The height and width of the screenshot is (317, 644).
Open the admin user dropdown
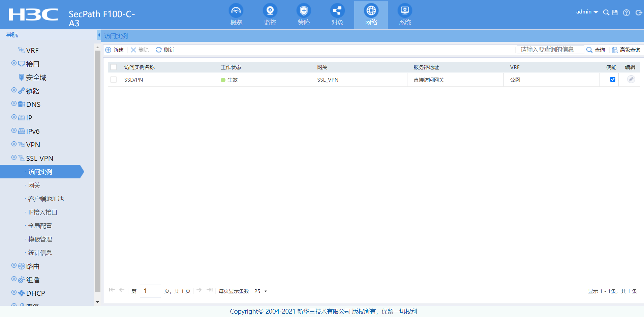587,12
